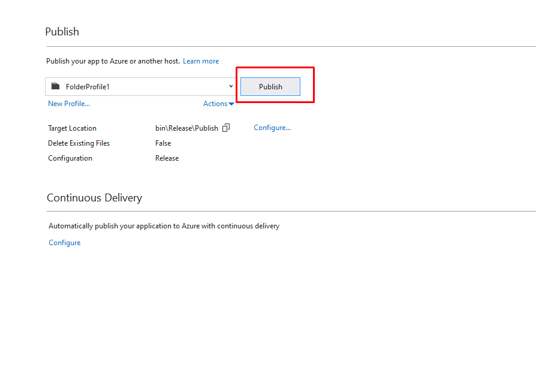Click the Configuration label
Image resolution: width=536 pixels, height=392 pixels.
click(x=70, y=158)
